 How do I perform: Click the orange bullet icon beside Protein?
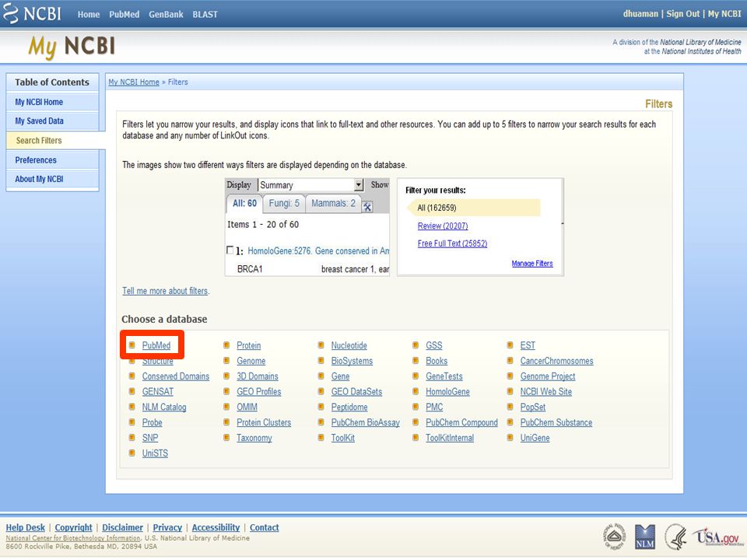pyautogui.click(x=226, y=345)
